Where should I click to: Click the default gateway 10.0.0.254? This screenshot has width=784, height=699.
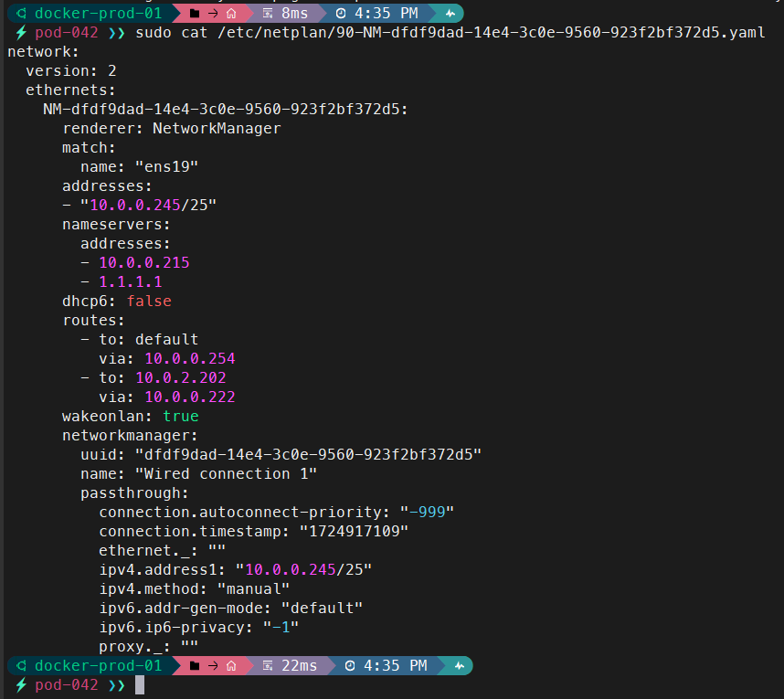tap(190, 358)
